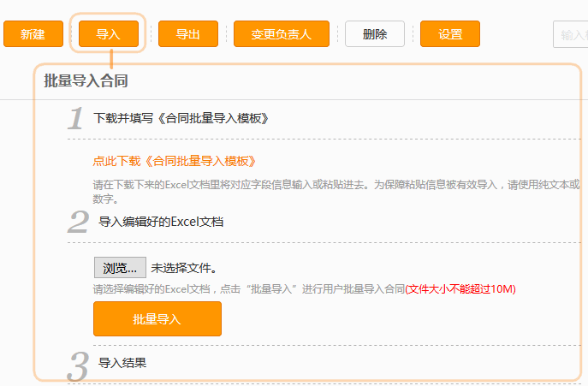The height and width of the screenshot is (386, 588).
Task: Click the 导入编辑好的Excel文档 step title
Action: click(161, 222)
